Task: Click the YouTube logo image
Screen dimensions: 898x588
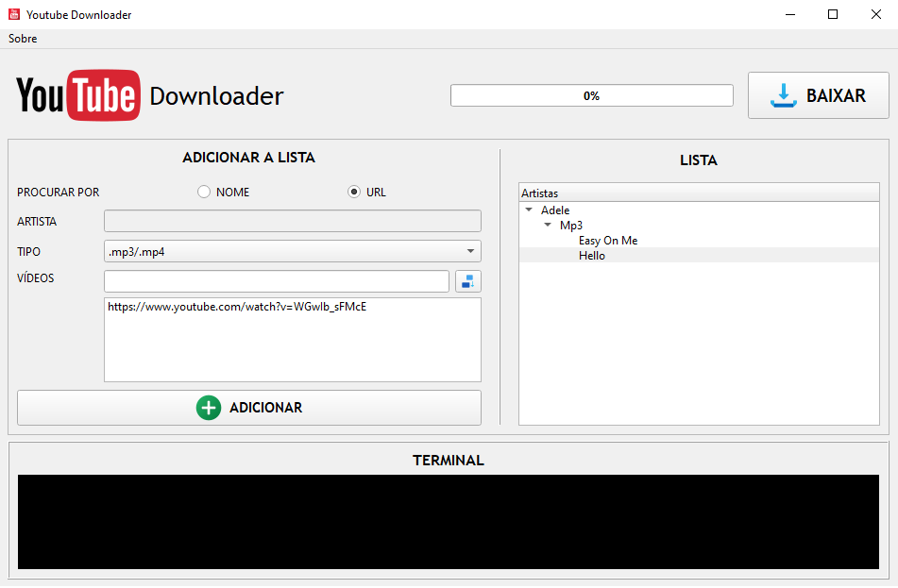Action: coord(77,95)
